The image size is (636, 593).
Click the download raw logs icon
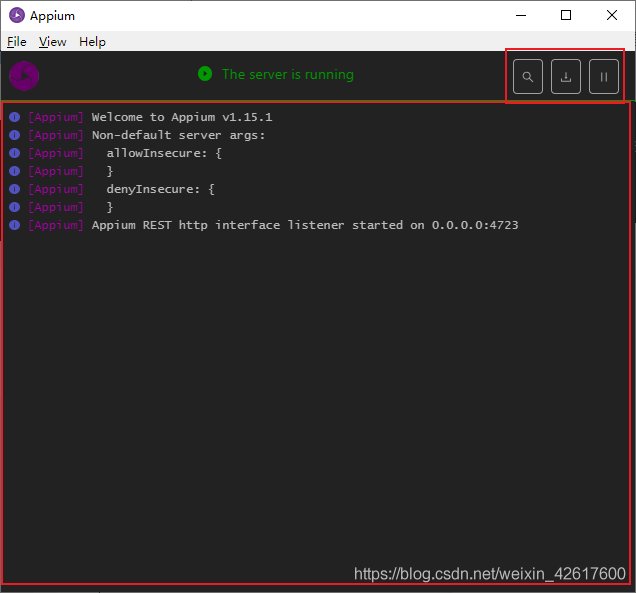(x=566, y=77)
